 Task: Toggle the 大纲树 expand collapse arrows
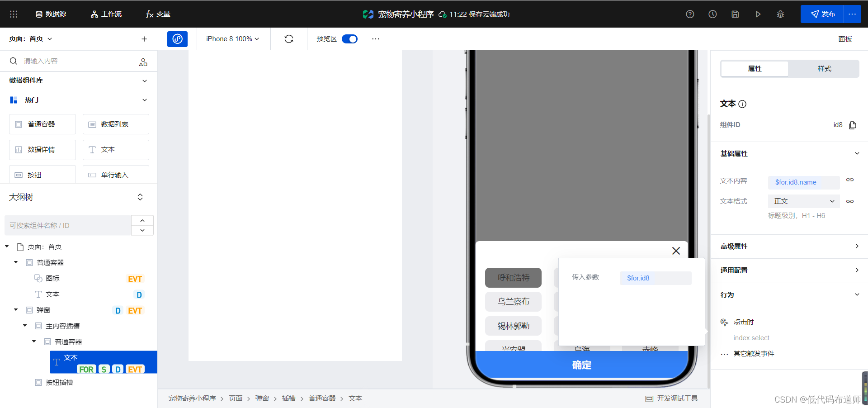(140, 197)
